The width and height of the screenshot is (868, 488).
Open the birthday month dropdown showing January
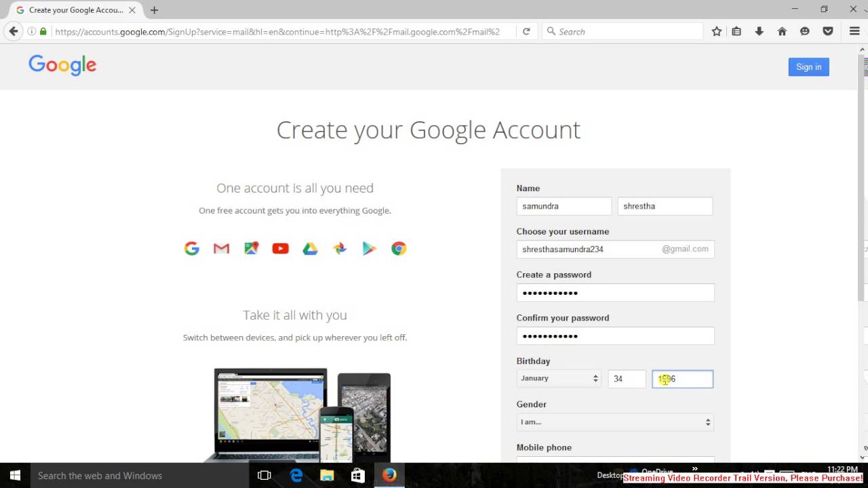coord(559,379)
